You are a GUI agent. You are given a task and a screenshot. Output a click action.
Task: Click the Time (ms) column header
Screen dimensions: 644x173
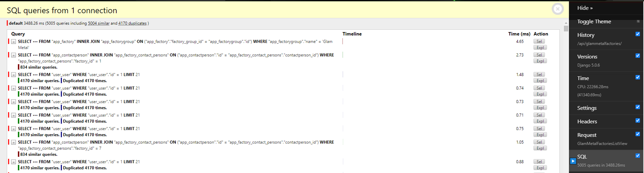click(519, 34)
